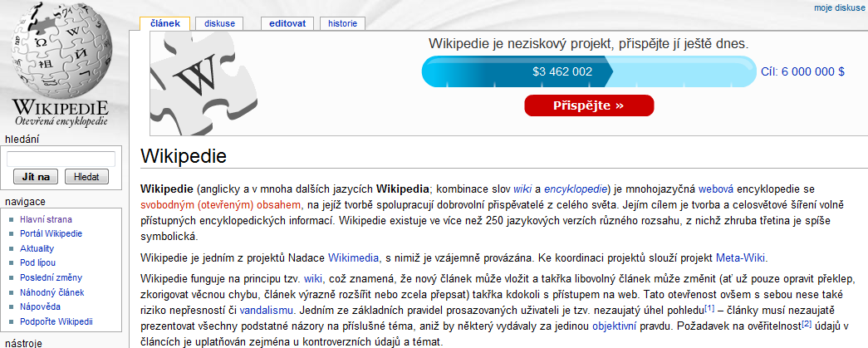Go to Hlavní strana in navigation
The width and height of the screenshot is (868, 348).
click(46, 219)
